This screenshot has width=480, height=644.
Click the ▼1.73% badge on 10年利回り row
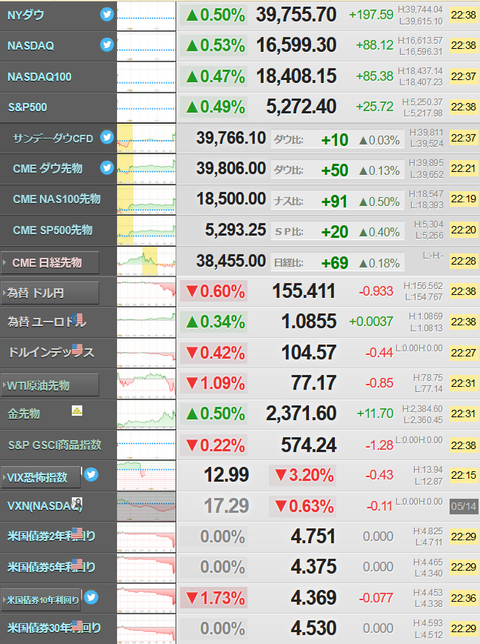214,598
